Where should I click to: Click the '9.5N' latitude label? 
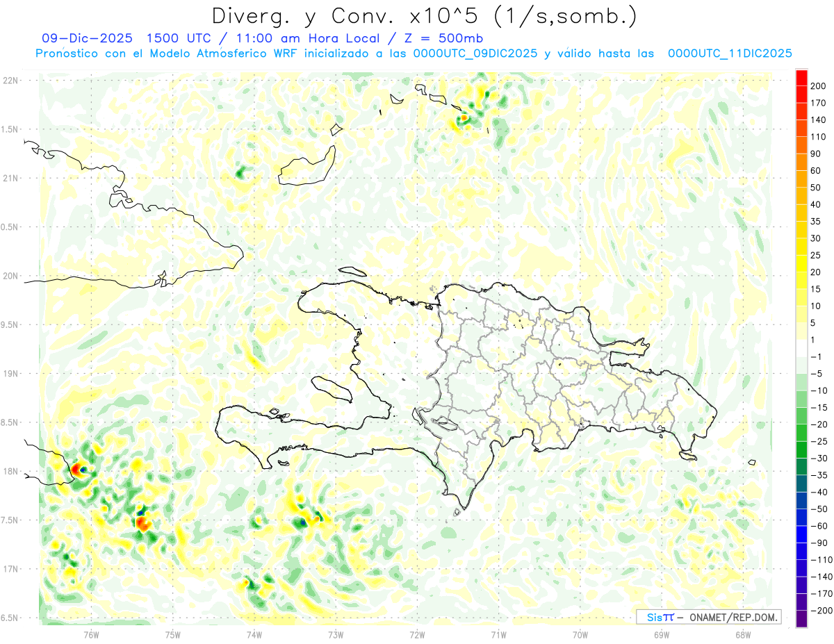10,324
